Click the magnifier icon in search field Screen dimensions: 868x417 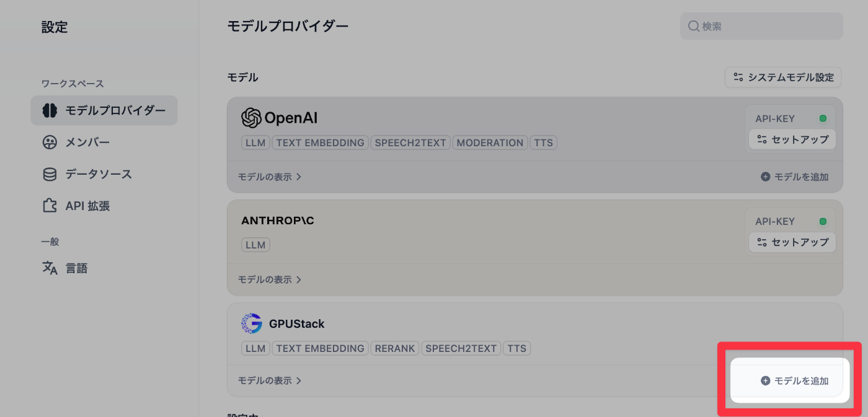pyautogui.click(x=694, y=27)
